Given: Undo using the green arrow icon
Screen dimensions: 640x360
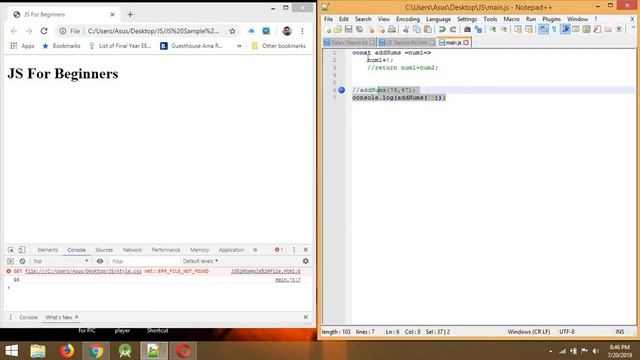Looking at the screenshot, I should (442, 29).
